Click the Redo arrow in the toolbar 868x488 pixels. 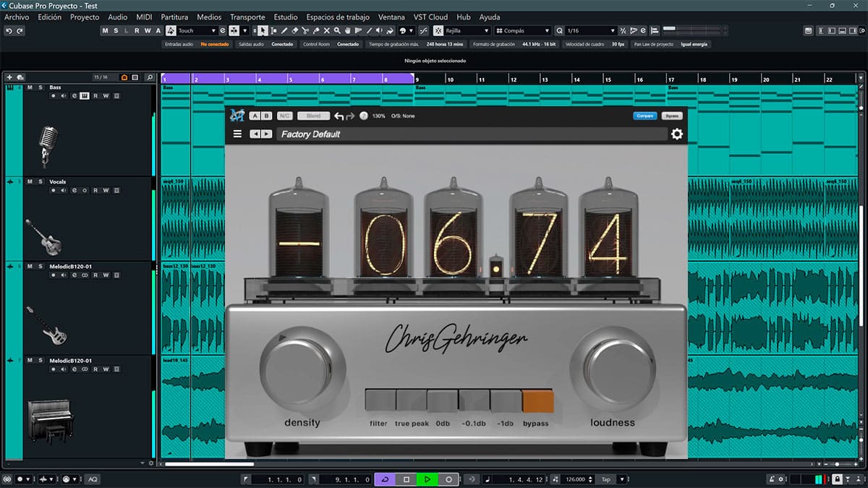(x=20, y=31)
